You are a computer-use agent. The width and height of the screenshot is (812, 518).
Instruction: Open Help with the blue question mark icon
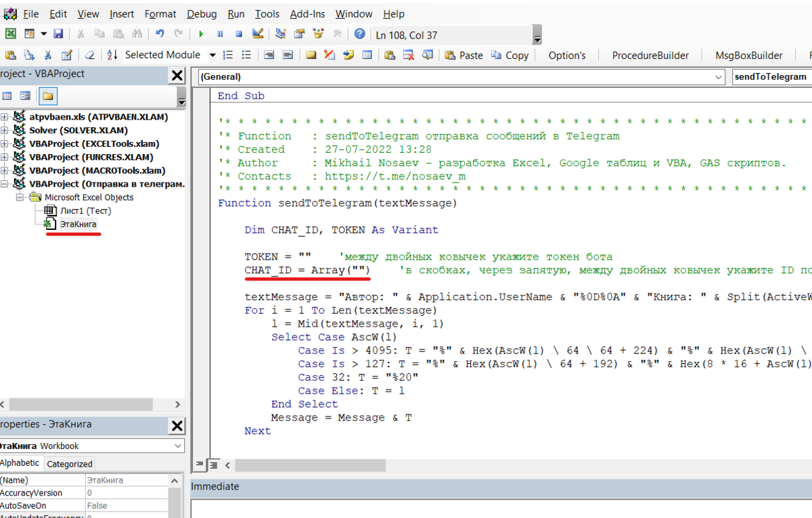coord(360,34)
